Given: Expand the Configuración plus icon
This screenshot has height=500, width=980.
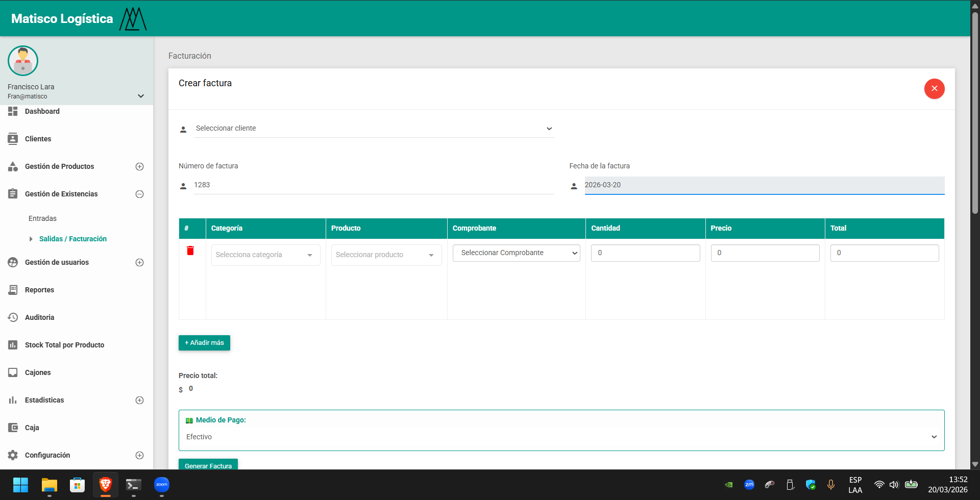Looking at the screenshot, I should click(139, 455).
